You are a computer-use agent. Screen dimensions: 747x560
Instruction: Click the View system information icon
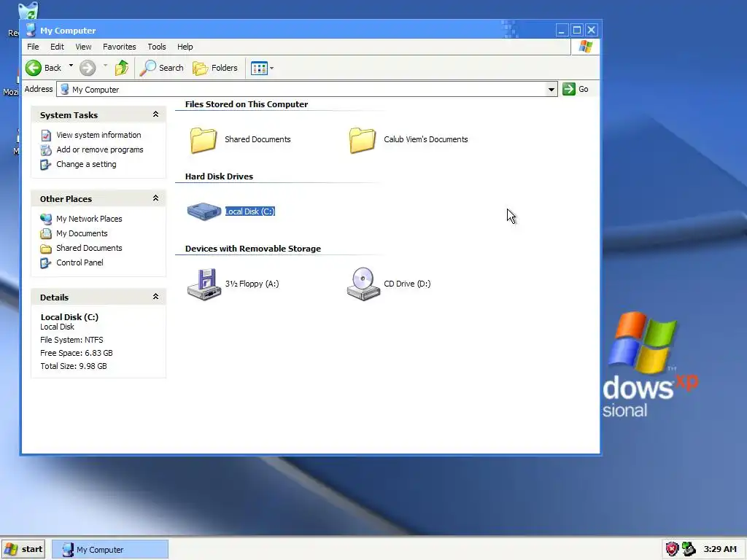tap(46, 135)
